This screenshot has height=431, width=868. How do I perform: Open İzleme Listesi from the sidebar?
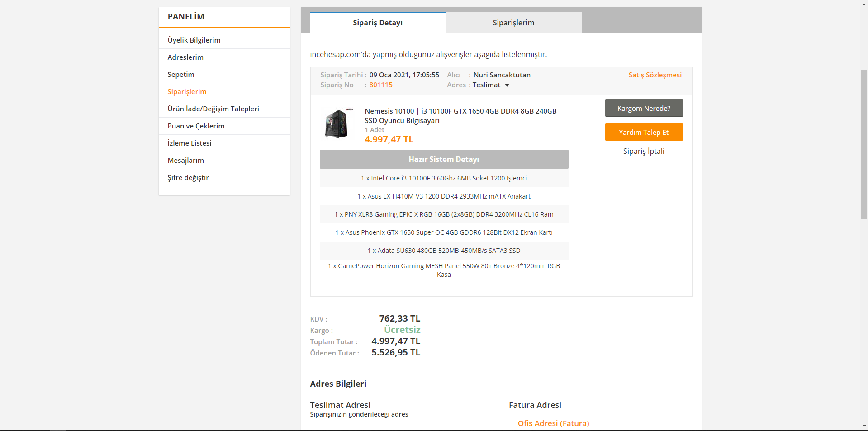[x=190, y=143]
